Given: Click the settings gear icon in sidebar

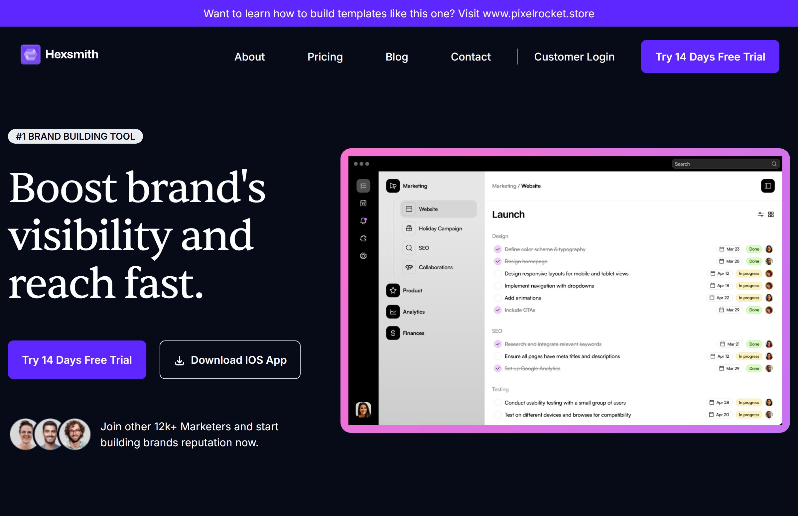Looking at the screenshot, I should [363, 256].
